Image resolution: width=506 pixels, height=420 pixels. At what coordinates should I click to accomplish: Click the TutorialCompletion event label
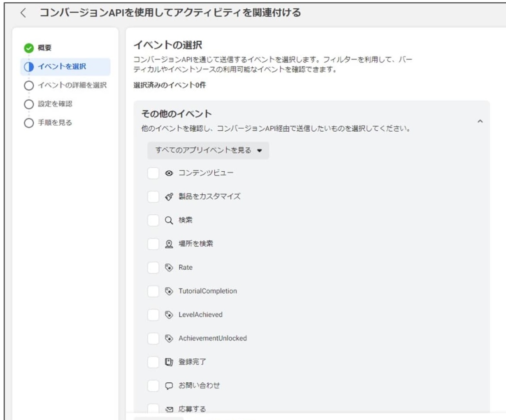[208, 291]
